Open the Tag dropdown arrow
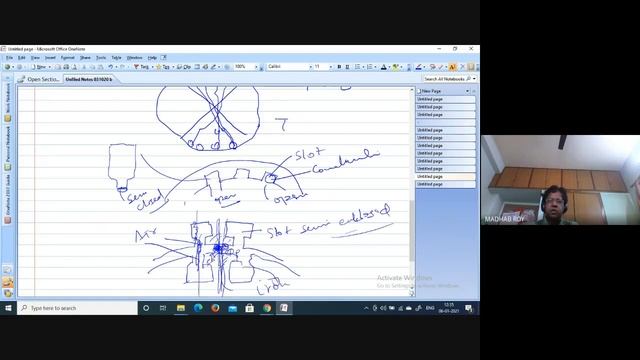This screenshot has width=640, height=360. pyautogui.click(x=173, y=67)
